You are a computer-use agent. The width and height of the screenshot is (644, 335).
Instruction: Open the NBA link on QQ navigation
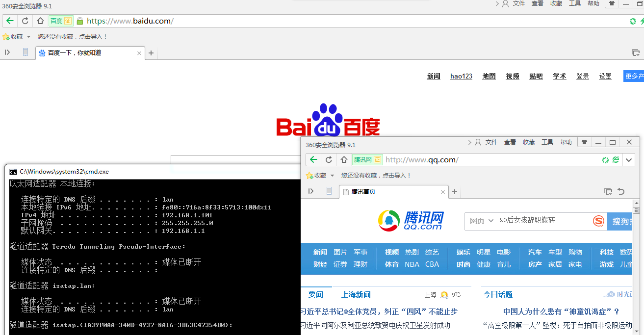point(412,264)
